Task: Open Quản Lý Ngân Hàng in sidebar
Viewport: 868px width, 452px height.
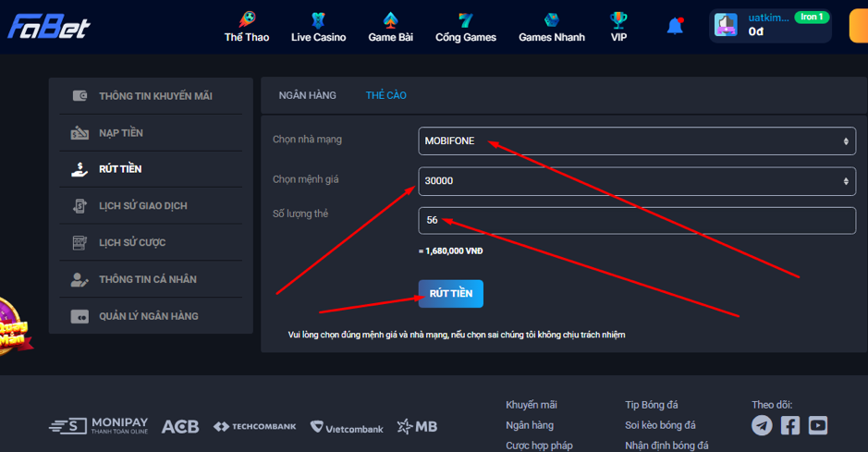Action: coord(148,316)
